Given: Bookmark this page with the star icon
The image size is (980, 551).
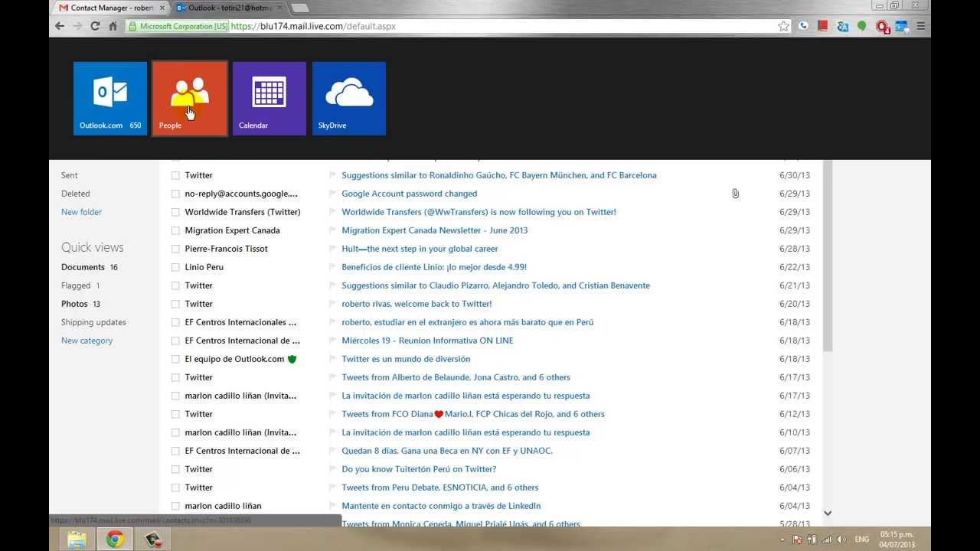Looking at the screenshot, I should tap(783, 26).
